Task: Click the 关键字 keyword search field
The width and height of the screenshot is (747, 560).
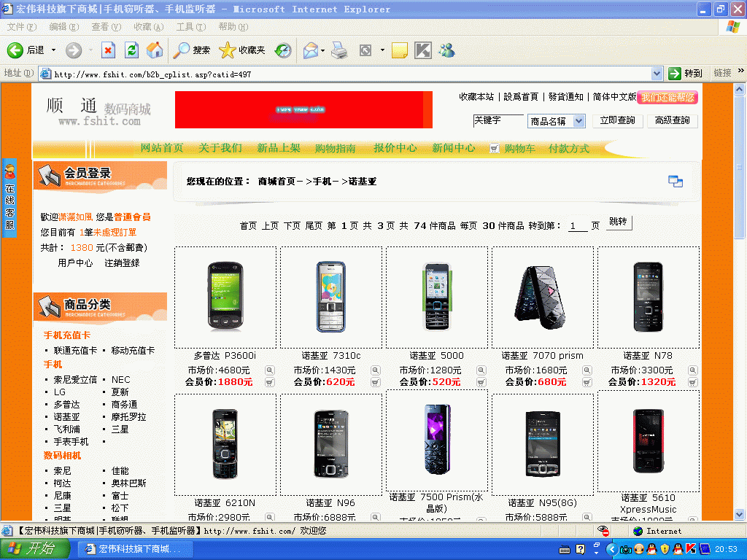Action: 498,120
